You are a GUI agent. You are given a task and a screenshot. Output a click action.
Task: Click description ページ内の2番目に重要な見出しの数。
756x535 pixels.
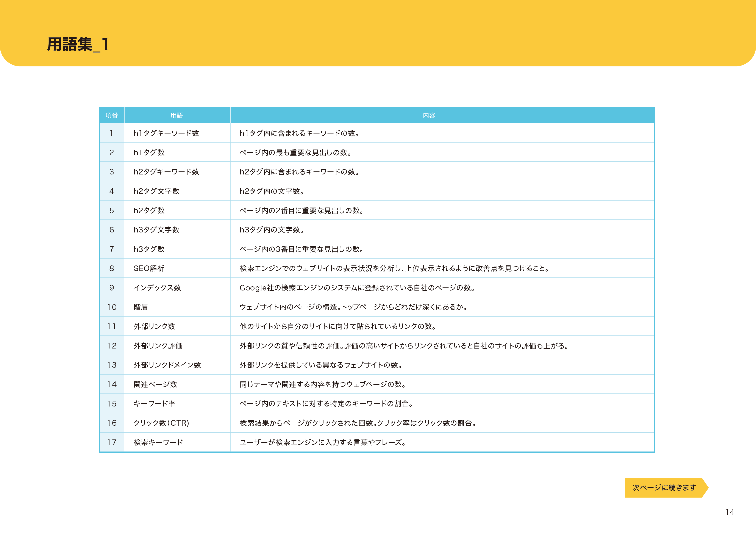302,210
